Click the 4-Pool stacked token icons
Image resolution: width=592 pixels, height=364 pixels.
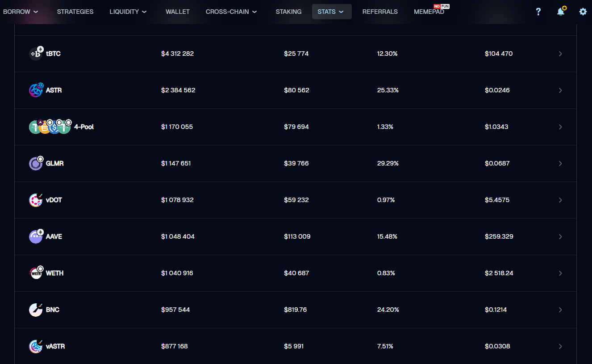tap(50, 126)
